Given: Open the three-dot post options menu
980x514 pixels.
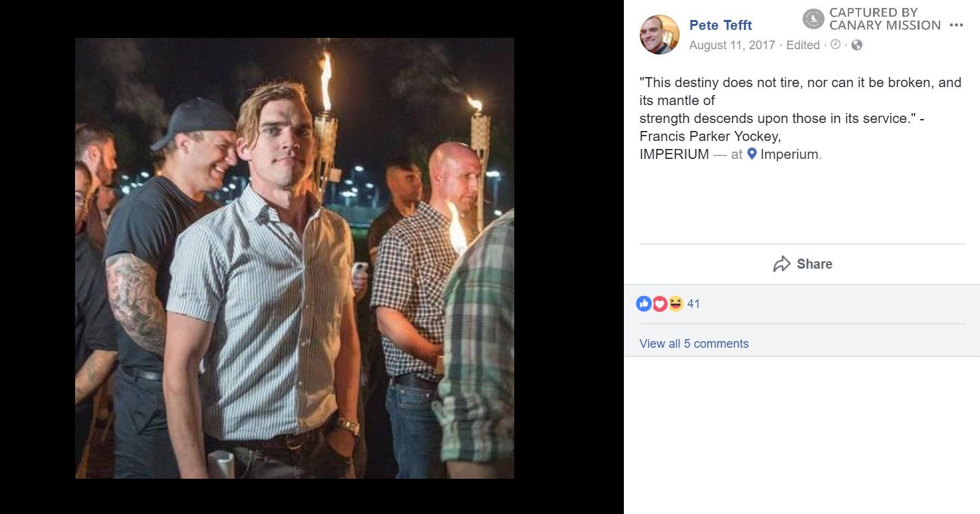Looking at the screenshot, I should click(957, 24).
